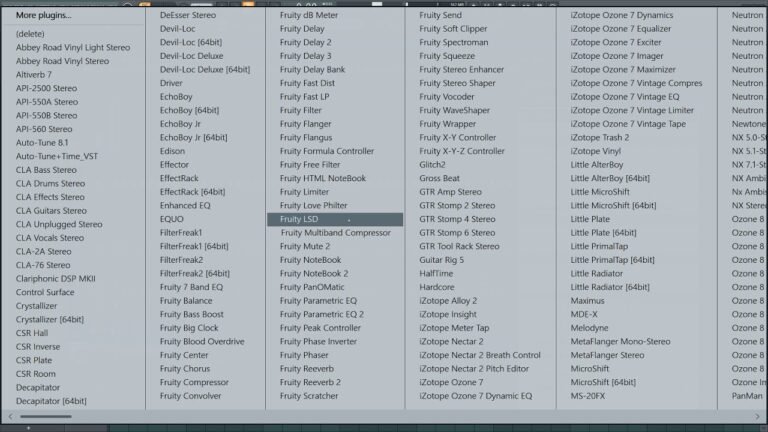Choose Fruity LSD from the plugin list
768x432 pixels.
[x=335, y=219]
